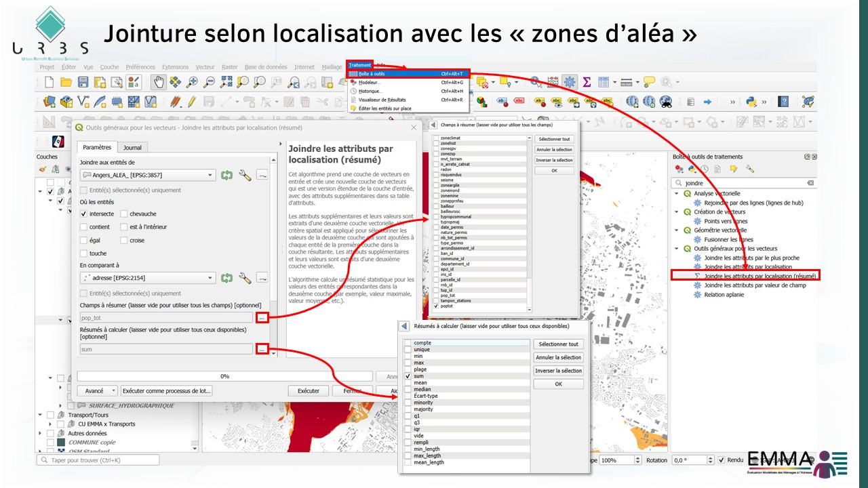The width and height of the screenshot is (868, 488).
Task: Switch to the Journal tab
Action: (x=132, y=147)
